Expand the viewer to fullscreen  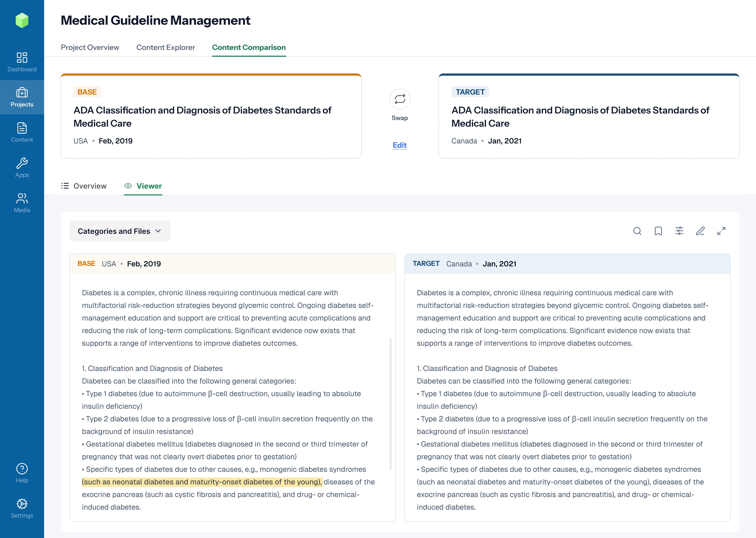tap(721, 231)
